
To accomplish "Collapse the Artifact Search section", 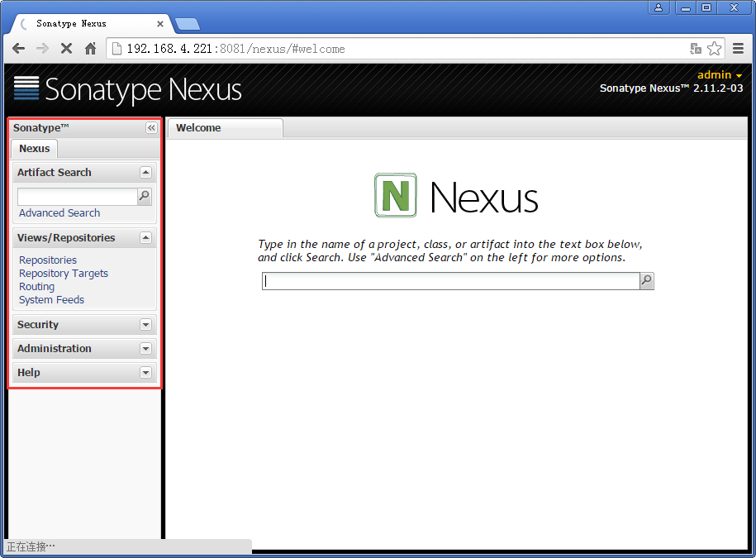I will pyautogui.click(x=145, y=173).
